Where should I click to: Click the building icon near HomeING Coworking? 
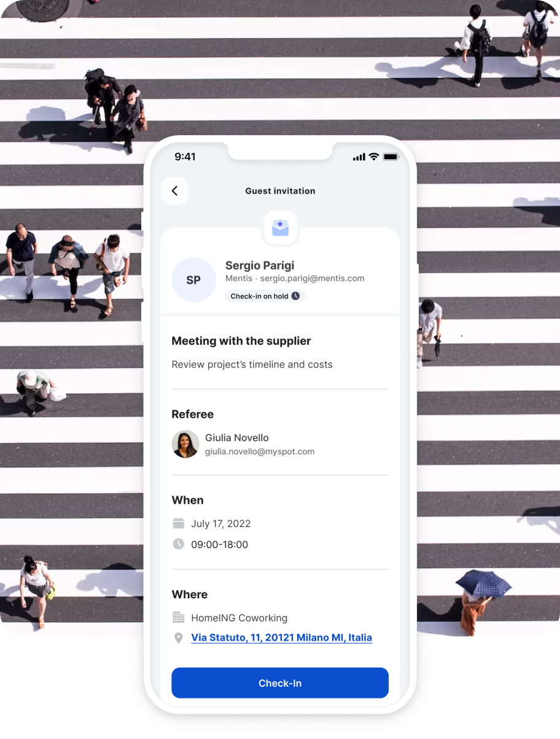click(x=178, y=617)
